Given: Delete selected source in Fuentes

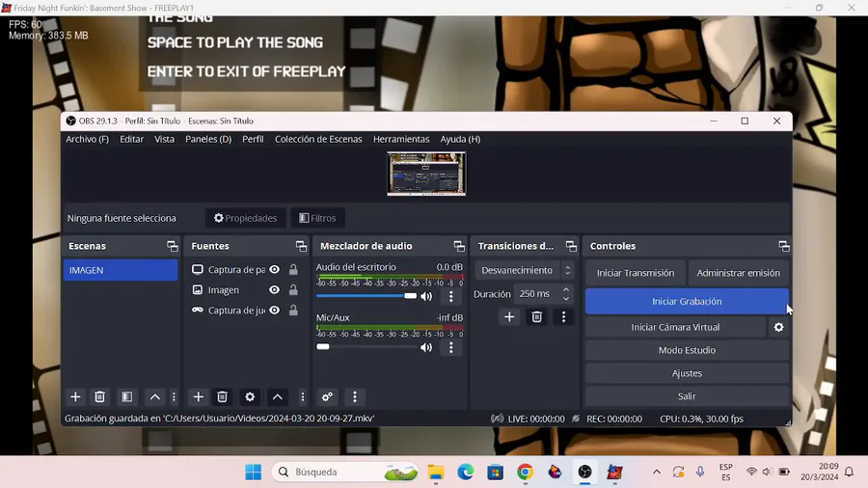Looking at the screenshot, I should (222, 396).
